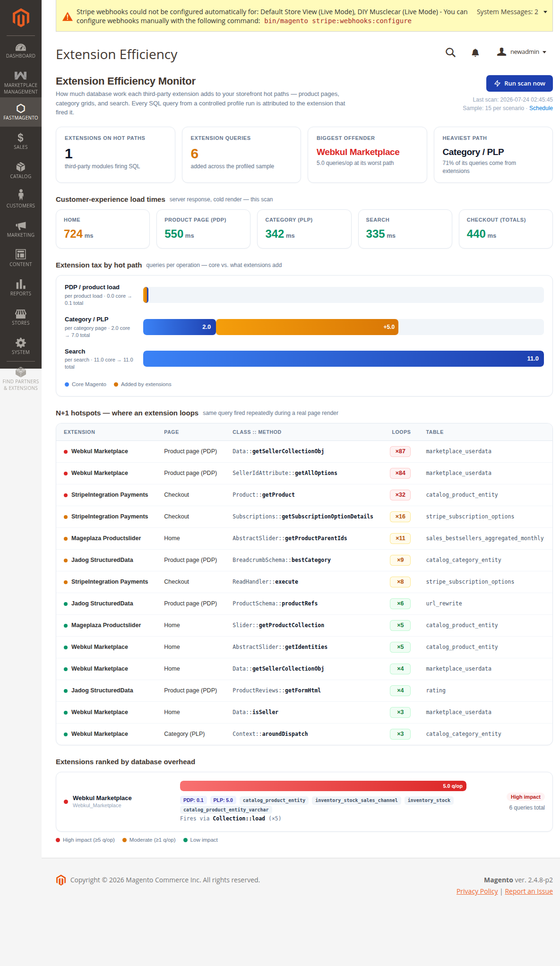Click the Loops column header
This screenshot has width=560, height=966.
[401, 432]
